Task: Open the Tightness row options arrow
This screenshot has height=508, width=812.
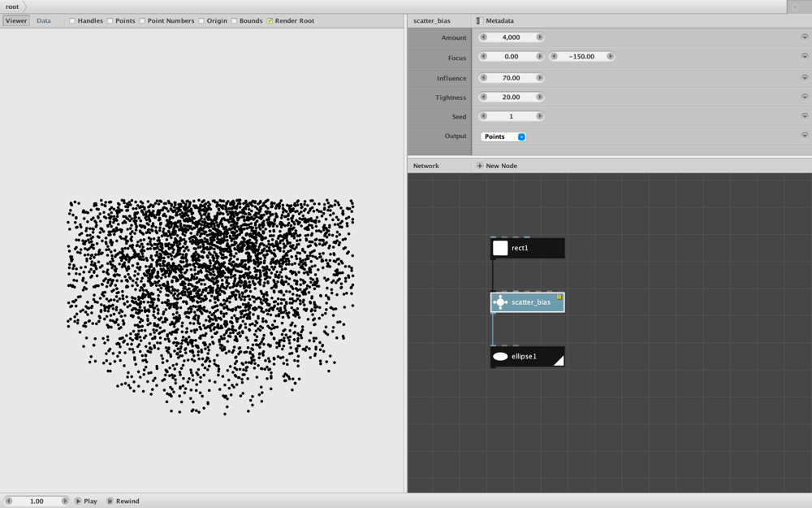Action: click(x=805, y=97)
